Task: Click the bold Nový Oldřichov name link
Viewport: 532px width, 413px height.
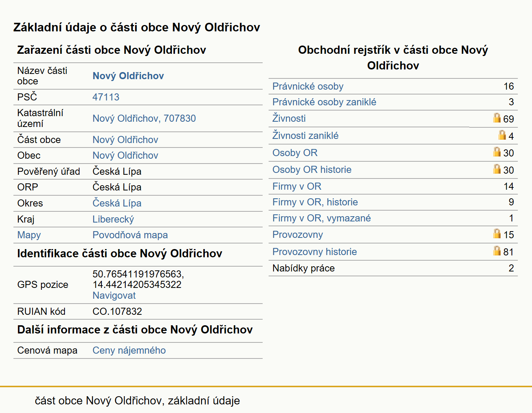Action: (128, 76)
